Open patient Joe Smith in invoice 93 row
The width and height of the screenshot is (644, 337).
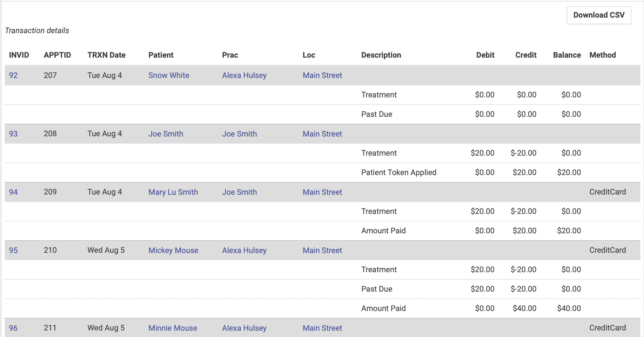pos(166,134)
